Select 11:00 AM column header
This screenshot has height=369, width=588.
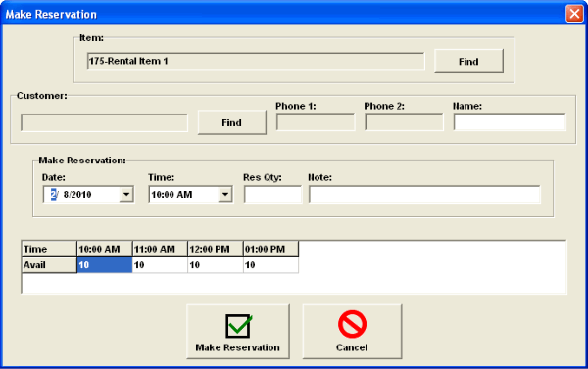click(160, 250)
